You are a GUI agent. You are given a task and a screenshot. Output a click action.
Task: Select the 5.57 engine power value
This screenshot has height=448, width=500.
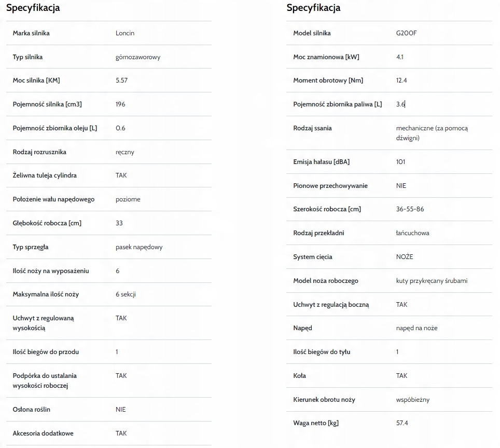point(122,80)
